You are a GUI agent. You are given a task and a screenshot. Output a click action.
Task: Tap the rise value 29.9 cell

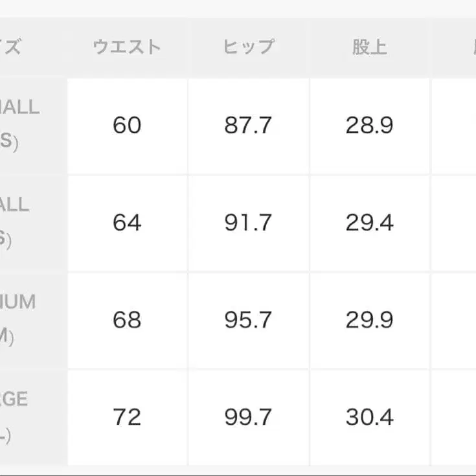[370, 320]
